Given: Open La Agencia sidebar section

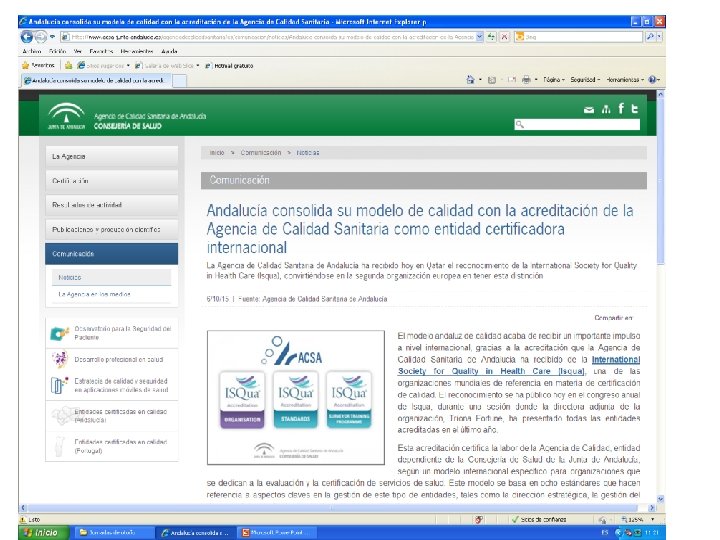Looking at the screenshot, I should [112, 157].
